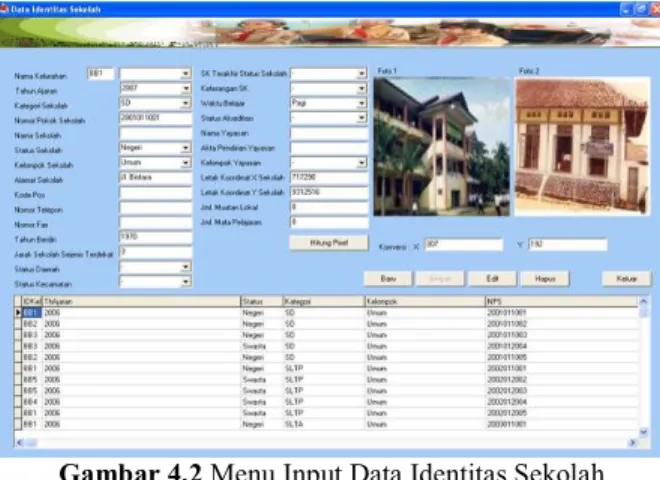Click the Kode Pos input field
The height and width of the screenshot is (480, 660).
155,193
